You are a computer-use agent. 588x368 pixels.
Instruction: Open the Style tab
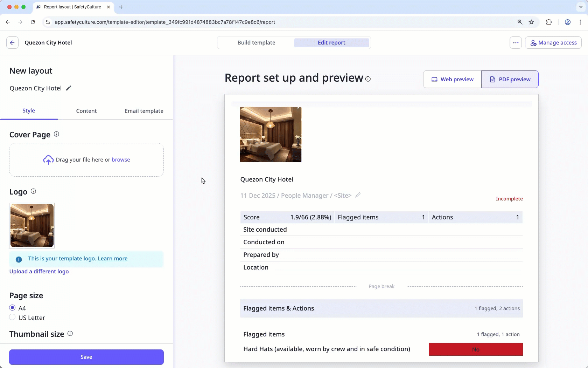(29, 111)
